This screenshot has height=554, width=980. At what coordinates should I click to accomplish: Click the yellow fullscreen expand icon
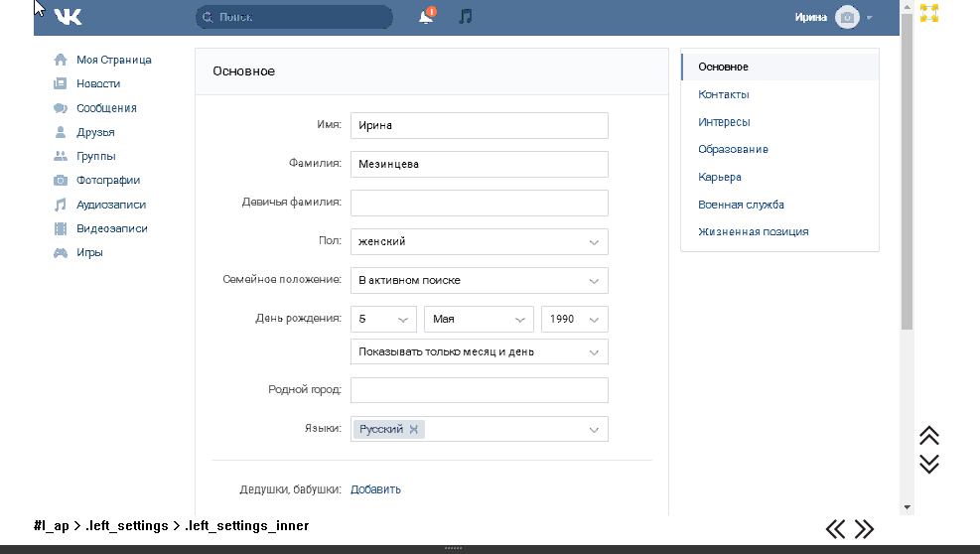pos(929,13)
